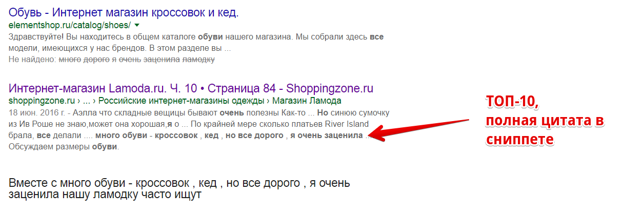Click the elementshop.ru/catalog/shoes/ green URL
Image resolution: width=644 pixels, height=212 pixels.
point(70,25)
